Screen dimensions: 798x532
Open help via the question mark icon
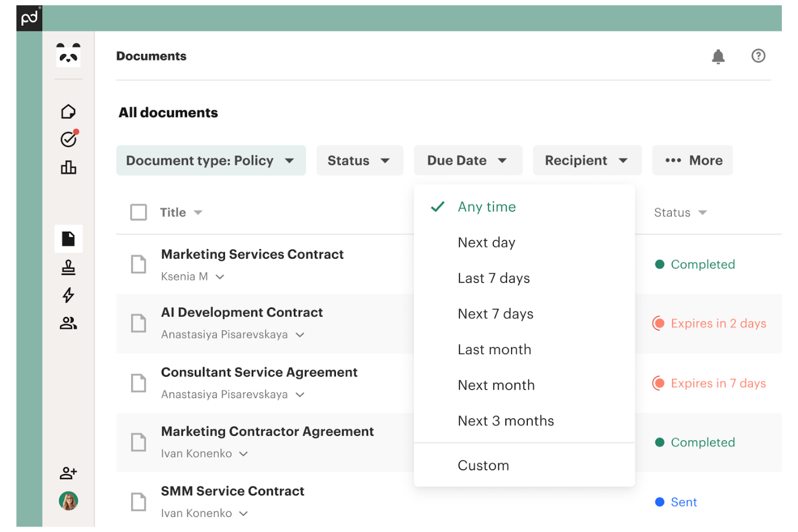click(x=758, y=56)
